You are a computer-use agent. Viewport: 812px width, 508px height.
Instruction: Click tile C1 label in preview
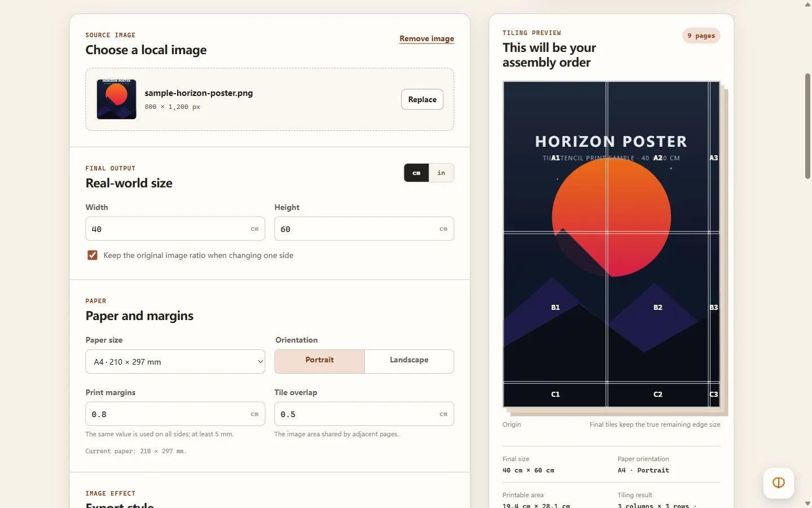tap(555, 395)
